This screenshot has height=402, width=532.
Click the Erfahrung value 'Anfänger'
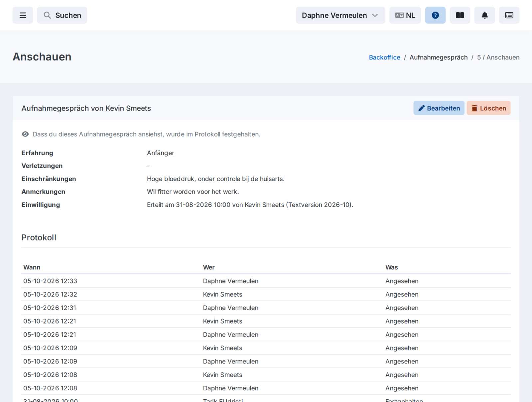pos(161,153)
